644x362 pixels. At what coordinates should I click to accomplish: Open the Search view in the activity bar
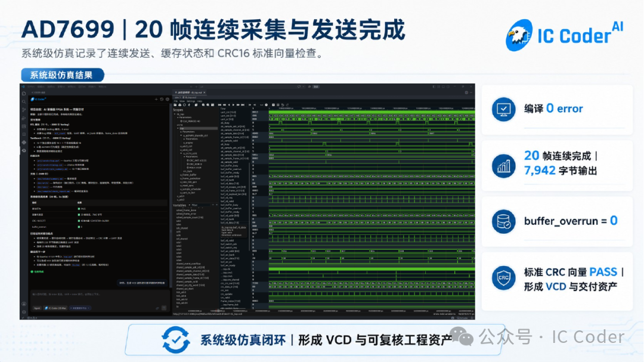pos(24,102)
